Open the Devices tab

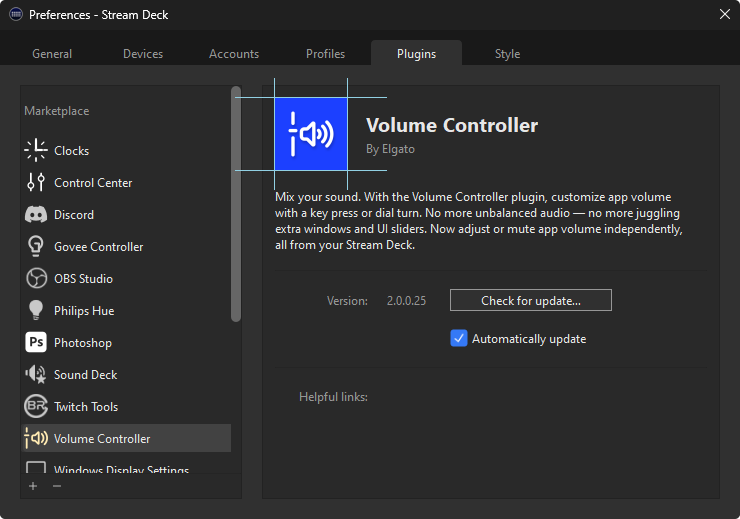tap(143, 54)
